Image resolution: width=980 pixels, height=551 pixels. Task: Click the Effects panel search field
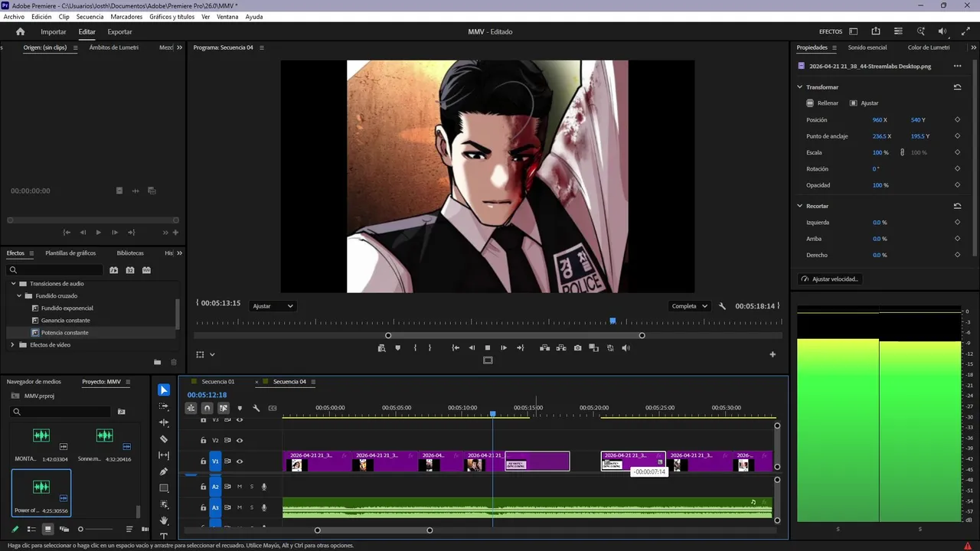55,270
